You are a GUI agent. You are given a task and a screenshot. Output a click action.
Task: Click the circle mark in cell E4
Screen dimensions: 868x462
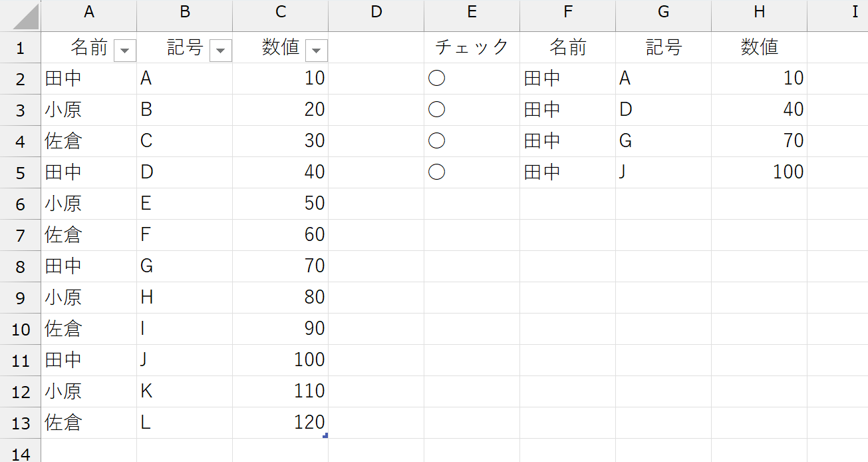click(x=436, y=141)
